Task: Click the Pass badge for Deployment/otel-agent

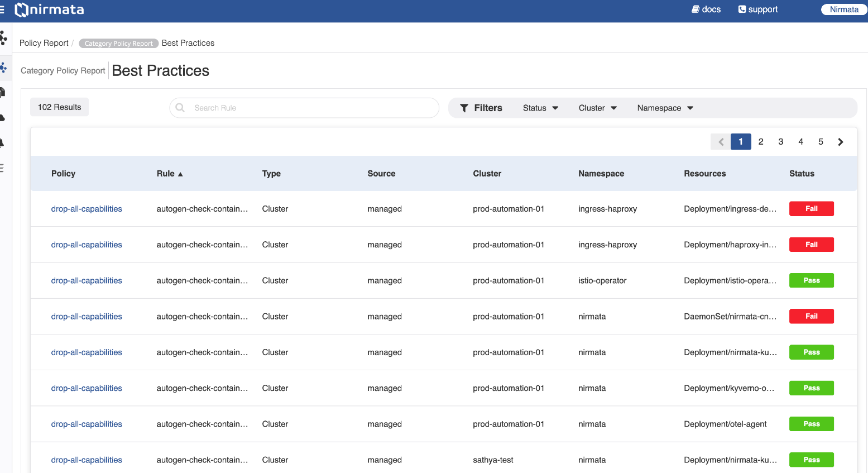Action: (x=812, y=424)
